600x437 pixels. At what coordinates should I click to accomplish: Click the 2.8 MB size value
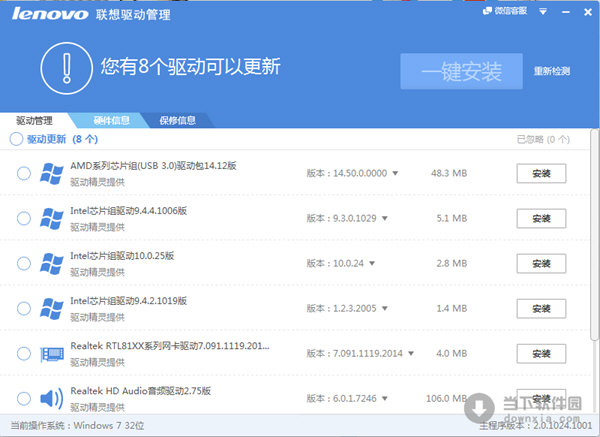click(x=452, y=264)
